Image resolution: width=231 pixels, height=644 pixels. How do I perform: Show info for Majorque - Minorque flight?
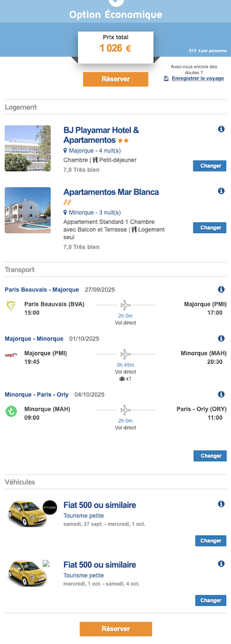(221, 339)
